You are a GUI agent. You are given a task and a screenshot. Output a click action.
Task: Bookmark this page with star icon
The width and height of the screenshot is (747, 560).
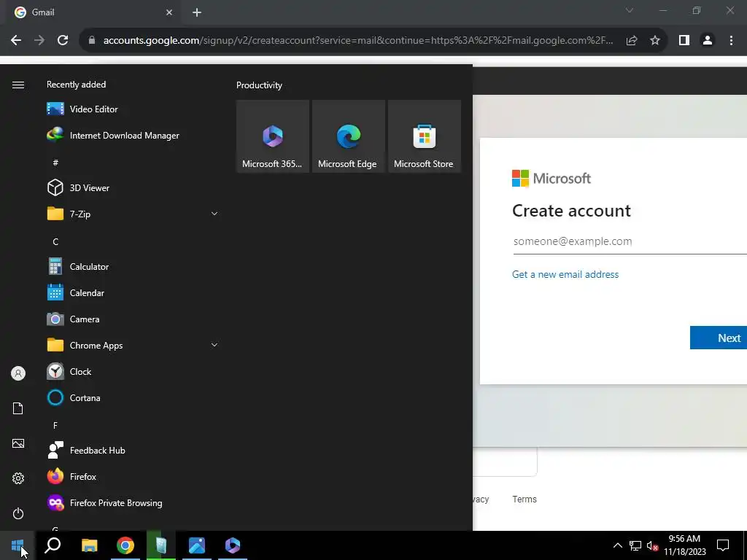point(655,41)
